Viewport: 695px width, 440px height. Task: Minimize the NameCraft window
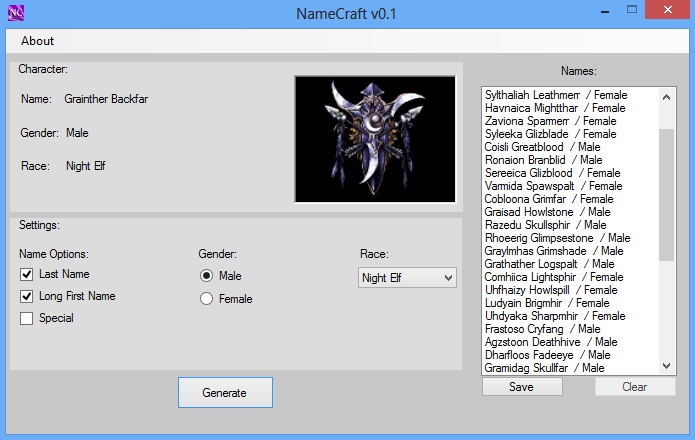605,10
